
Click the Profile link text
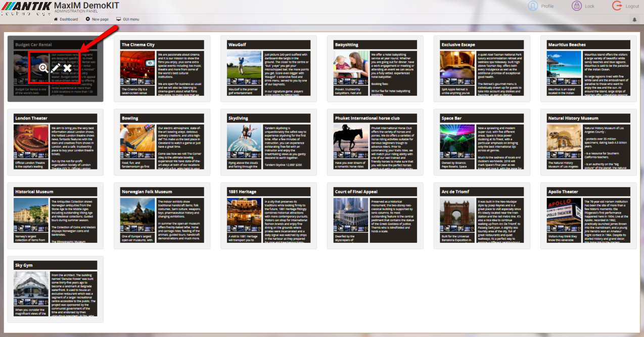coord(547,6)
